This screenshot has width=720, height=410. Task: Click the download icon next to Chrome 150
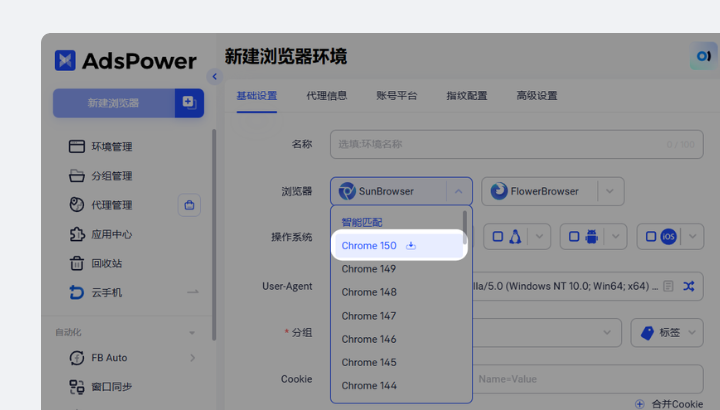tap(411, 246)
